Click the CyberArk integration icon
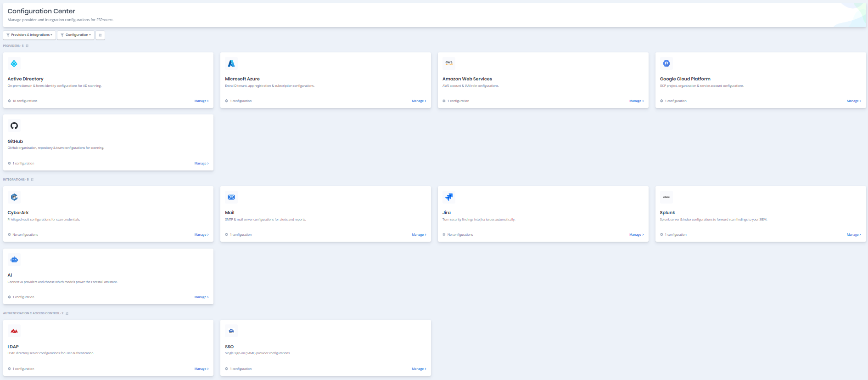The width and height of the screenshot is (868, 380). (x=14, y=197)
